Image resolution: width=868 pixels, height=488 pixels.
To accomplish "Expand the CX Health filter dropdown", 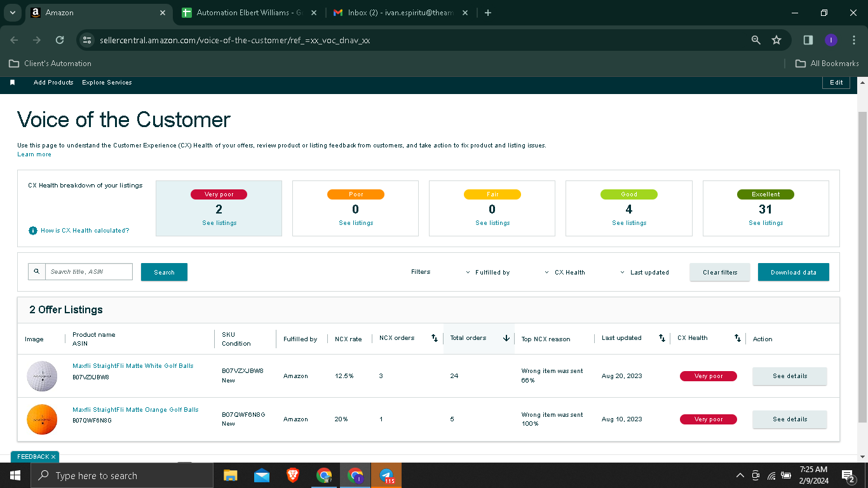I will [565, 273].
